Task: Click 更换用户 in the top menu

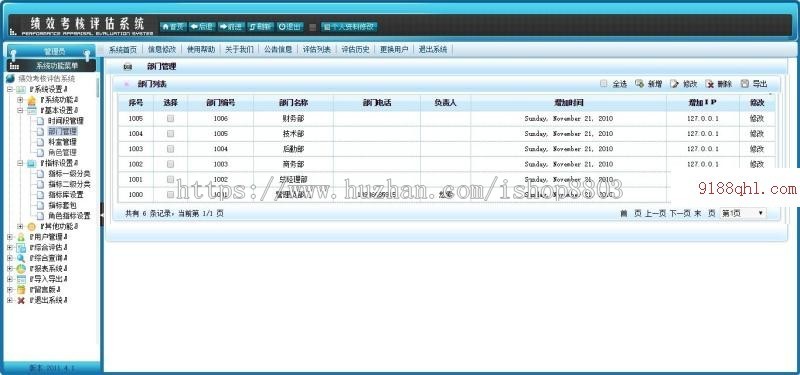Action: tap(394, 49)
